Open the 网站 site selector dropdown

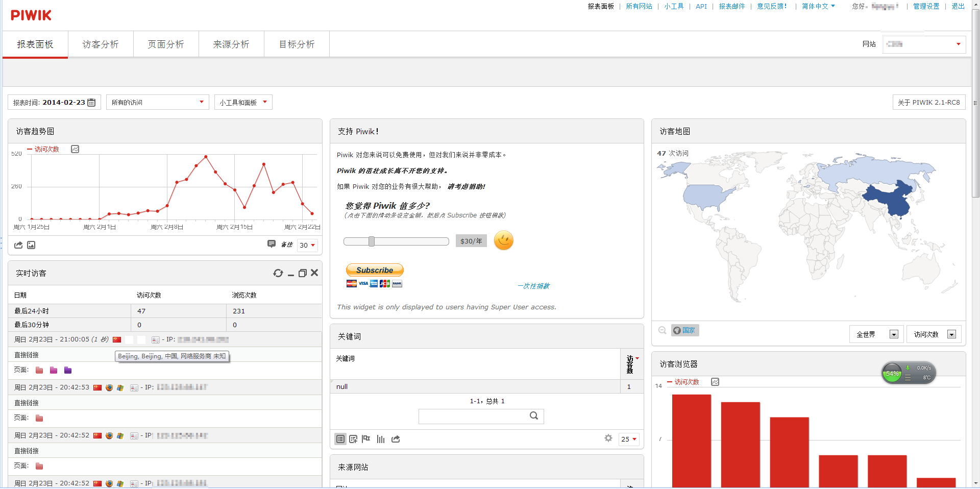pyautogui.click(x=924, y=44)
